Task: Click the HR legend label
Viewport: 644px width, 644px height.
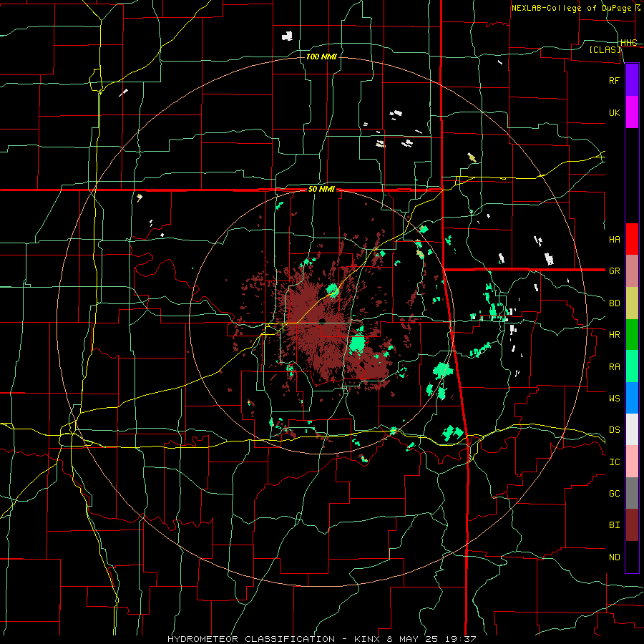Action: point(614,334)
